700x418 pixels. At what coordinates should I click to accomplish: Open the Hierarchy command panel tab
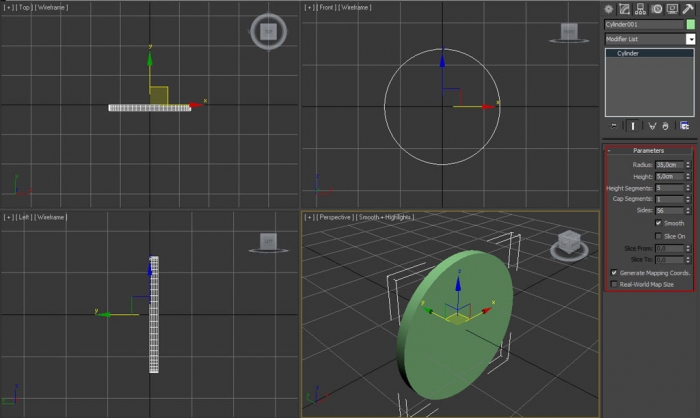pyautogui.click(x=640, y=9)
